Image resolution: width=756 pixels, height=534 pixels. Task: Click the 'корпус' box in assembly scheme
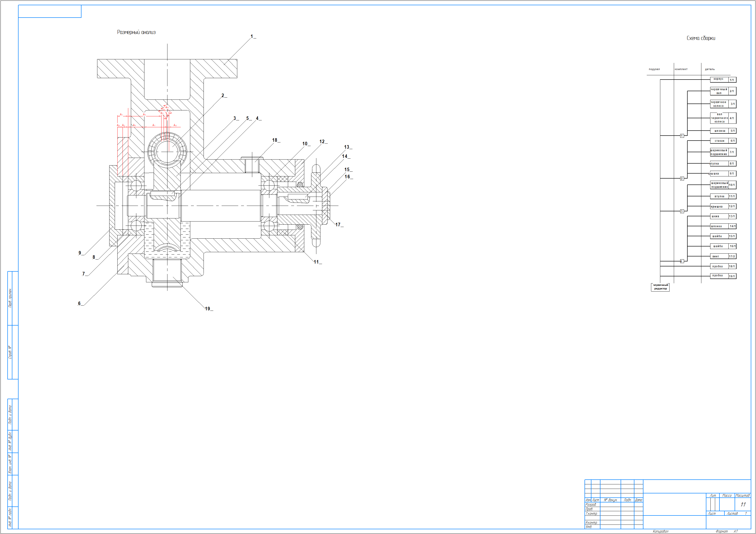coord(719,79)
